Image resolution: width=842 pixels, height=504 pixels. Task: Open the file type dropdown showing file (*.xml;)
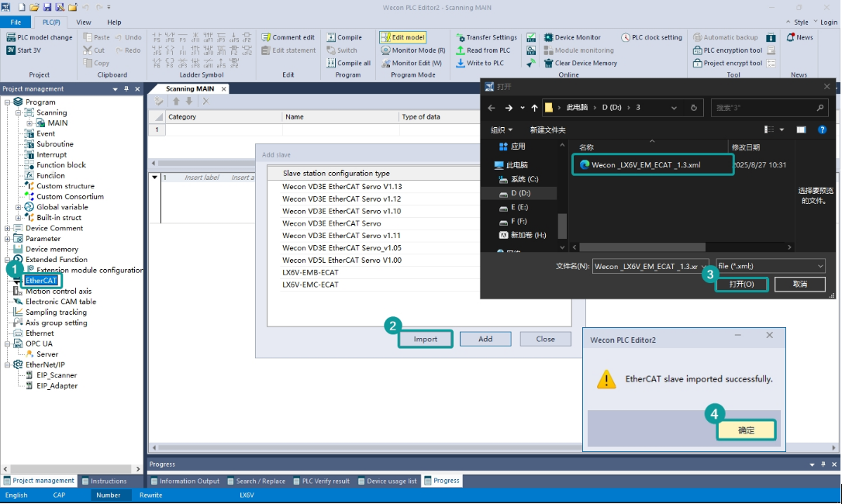[x=771, y=266]
